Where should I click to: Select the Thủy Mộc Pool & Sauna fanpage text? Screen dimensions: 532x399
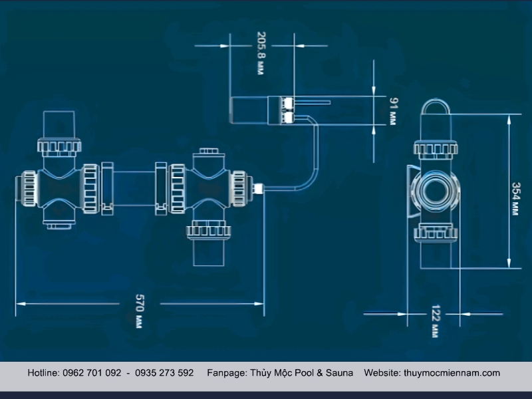pyautogui.click(x=302, y=373)
